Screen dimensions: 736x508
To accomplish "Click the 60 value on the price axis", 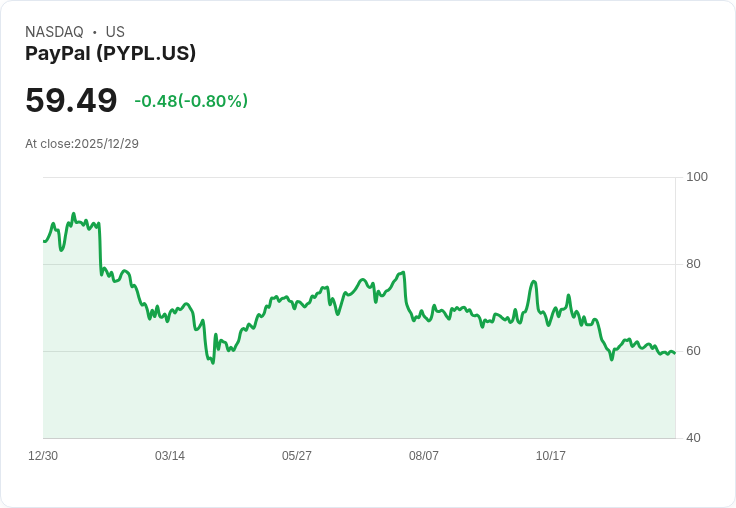I will point(693,351).
